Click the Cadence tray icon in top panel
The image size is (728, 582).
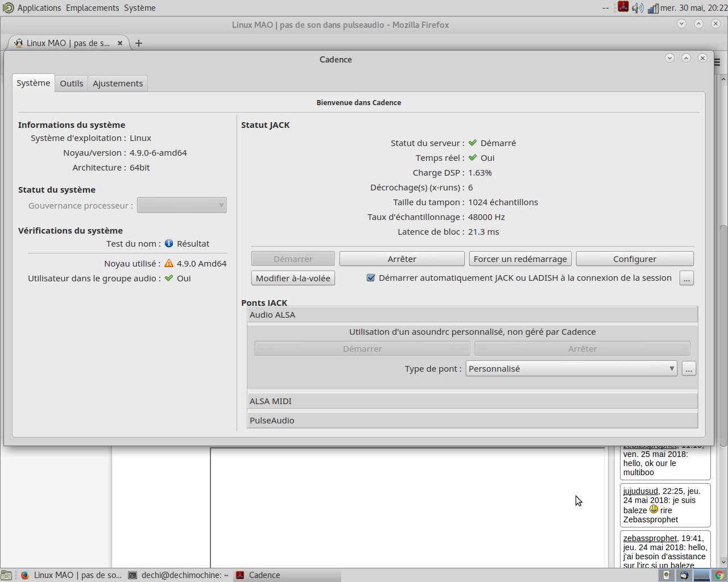(x=623, y=7)
